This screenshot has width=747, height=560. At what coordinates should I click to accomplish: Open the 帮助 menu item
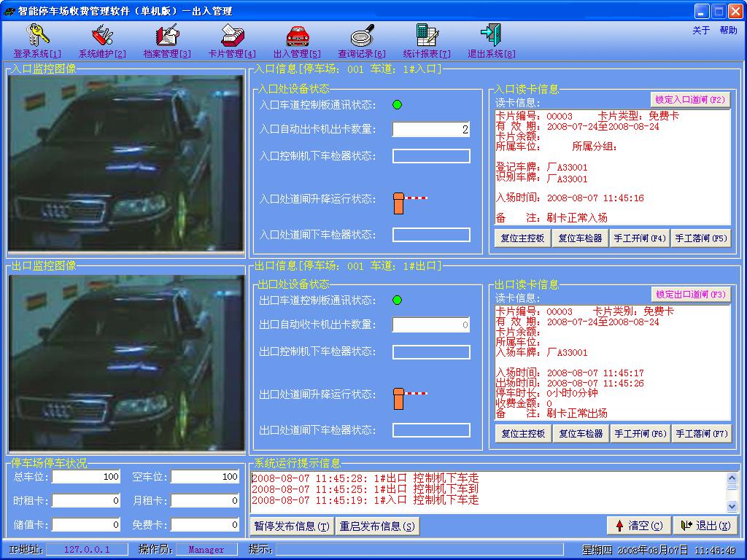(728, 31)
